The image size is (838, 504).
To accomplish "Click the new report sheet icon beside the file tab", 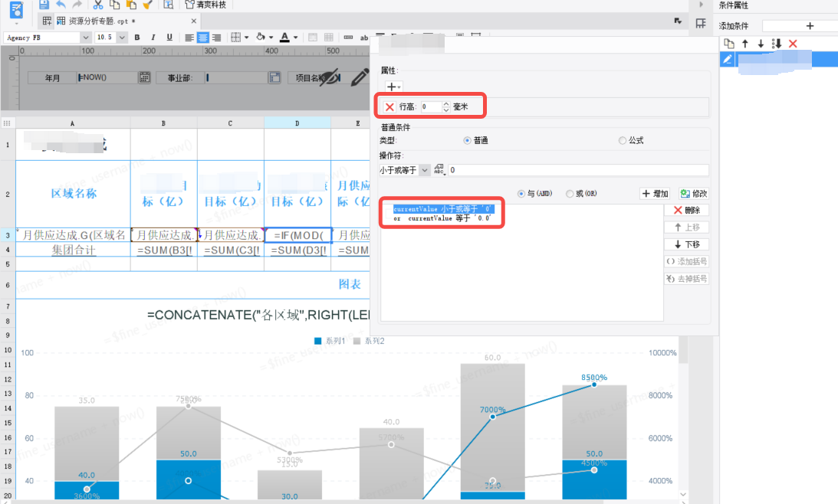I will (47, 21).
